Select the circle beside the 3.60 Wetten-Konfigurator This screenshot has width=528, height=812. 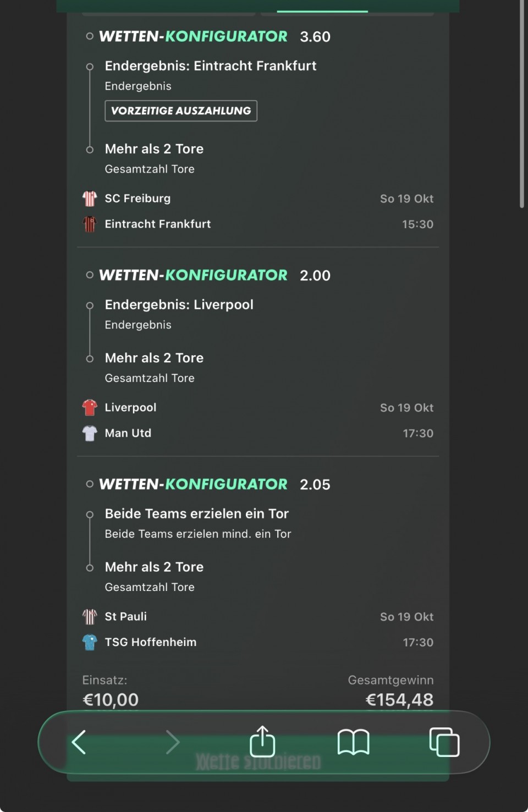click(90, 37)
